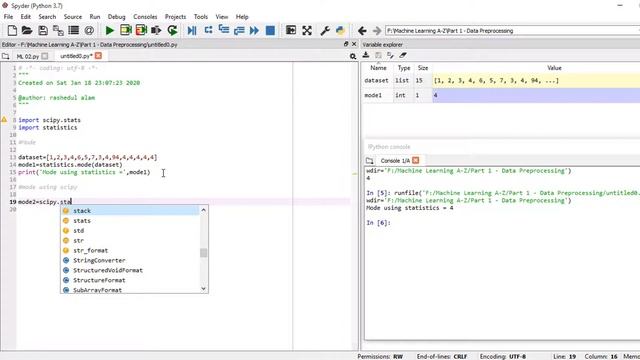Close the Editor pane
The width and height of the screenshot is (640, 360).
point(354,44)
